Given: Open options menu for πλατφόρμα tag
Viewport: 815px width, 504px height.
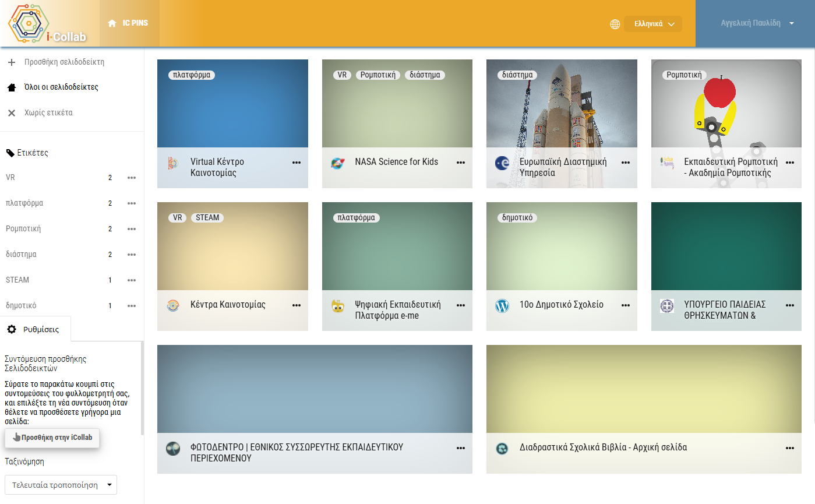Looking at the screenshot, I should (132, 203).
